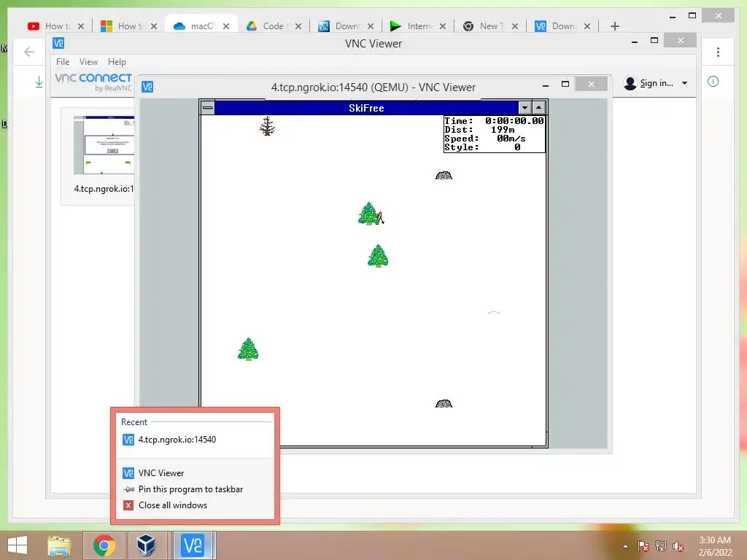
Task: Open a new browser tab with plus button
Action: click(x=614, y=26)
